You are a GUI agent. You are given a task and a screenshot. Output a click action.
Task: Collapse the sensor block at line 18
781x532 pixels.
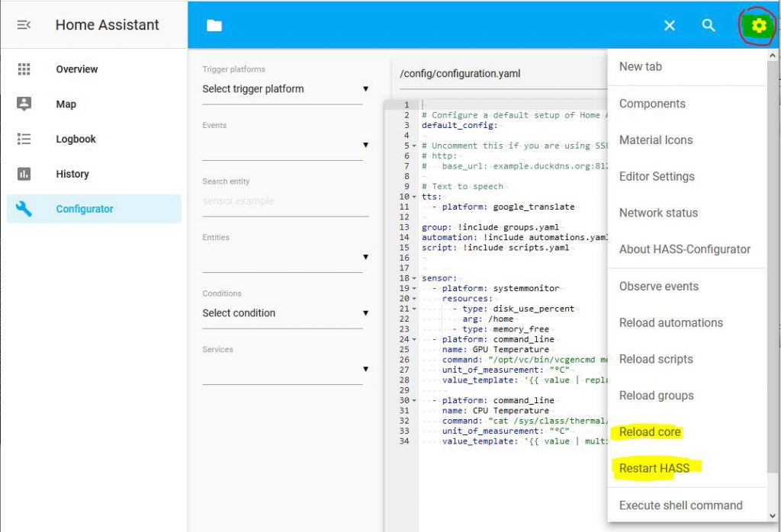click(x=414, y=278)
